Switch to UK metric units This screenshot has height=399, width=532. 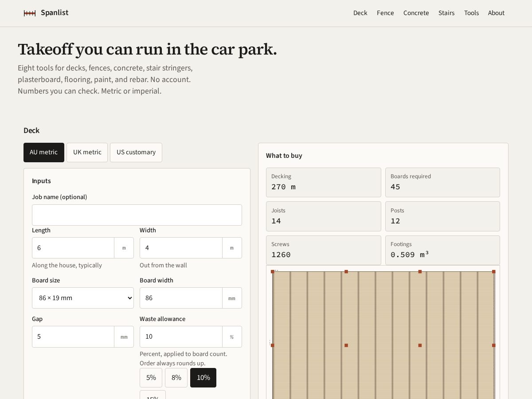click(87, 153)
